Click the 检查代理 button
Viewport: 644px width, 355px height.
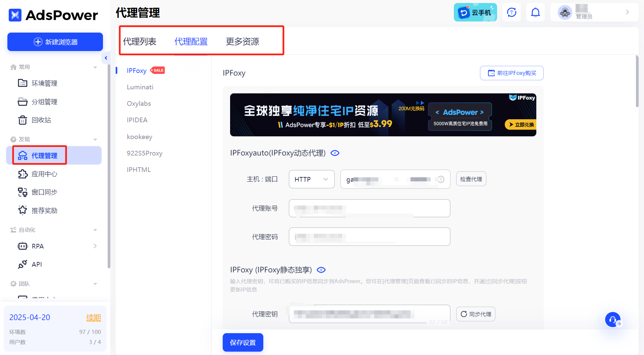click(471, 179)
